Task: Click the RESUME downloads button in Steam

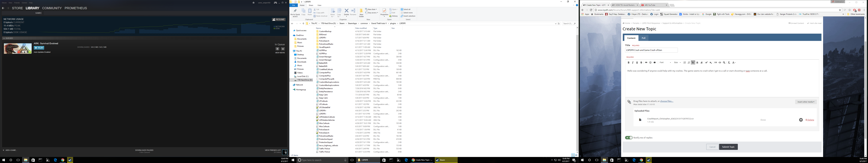Action: pos(278,20)
